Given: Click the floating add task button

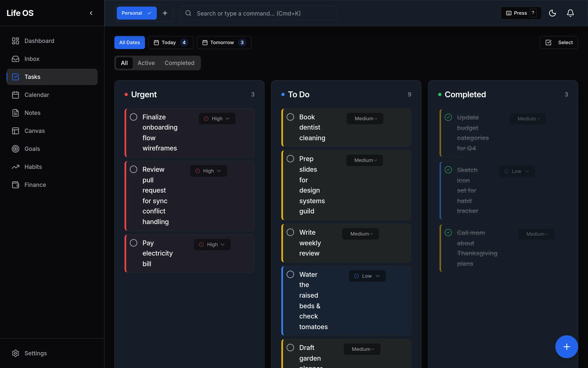Looking at the screenshot, I should click(566, 347).
